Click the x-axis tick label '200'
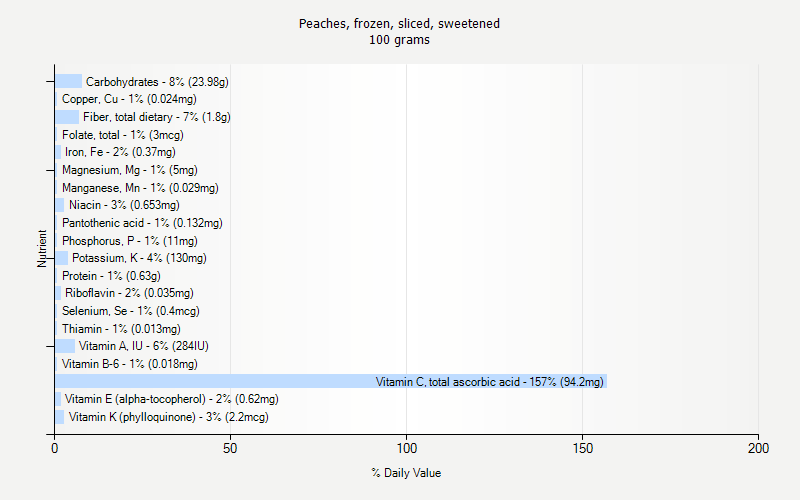This screenshot has height=500, width=800. pos(759,448)
